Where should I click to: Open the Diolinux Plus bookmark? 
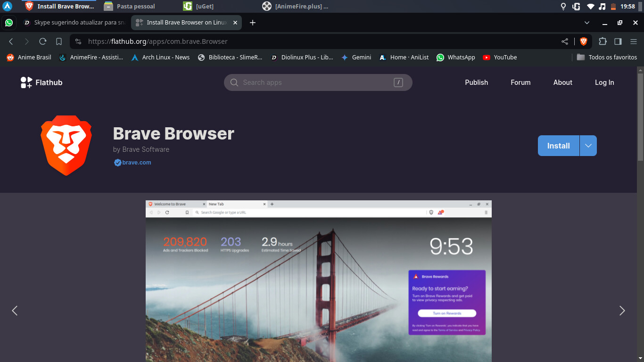(x=302, y=58)
